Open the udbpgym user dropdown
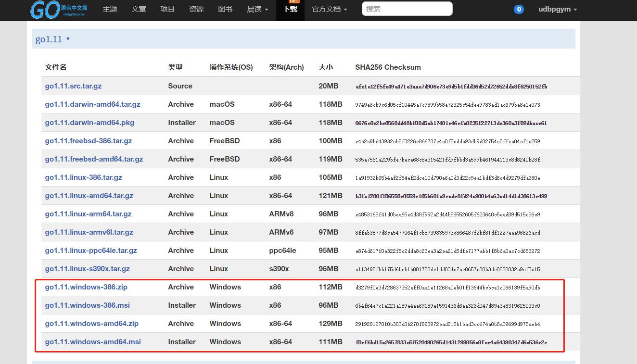 [558, 9]
